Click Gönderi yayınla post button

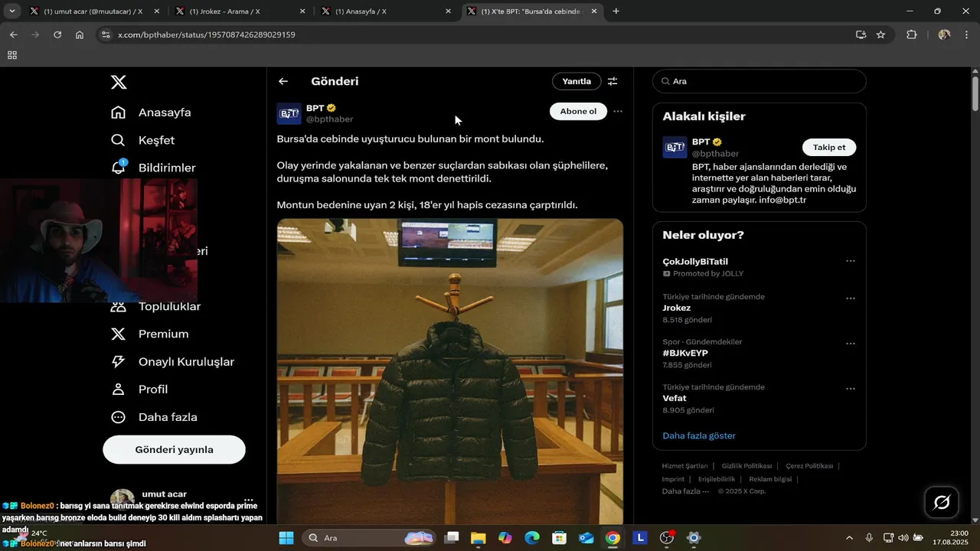pos(174,449)
